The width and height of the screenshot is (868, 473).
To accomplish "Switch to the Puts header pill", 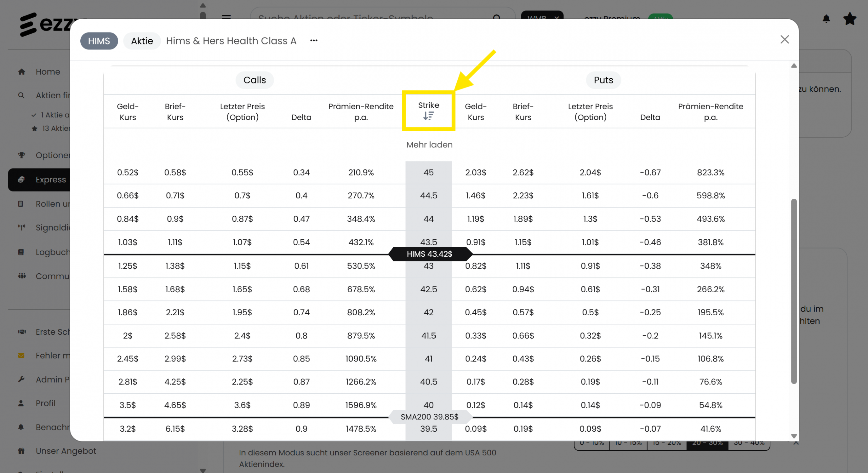I will pos(603,80).
